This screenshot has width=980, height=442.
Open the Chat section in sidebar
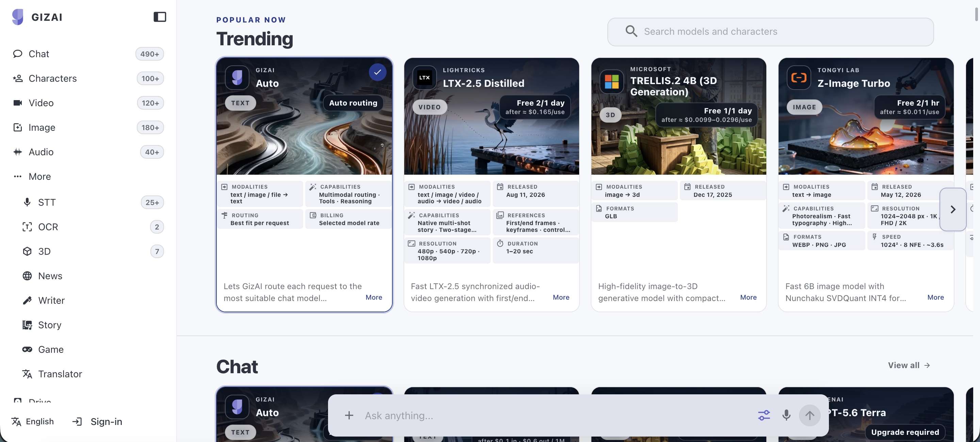pyautogui.click(x=88, y=54)
